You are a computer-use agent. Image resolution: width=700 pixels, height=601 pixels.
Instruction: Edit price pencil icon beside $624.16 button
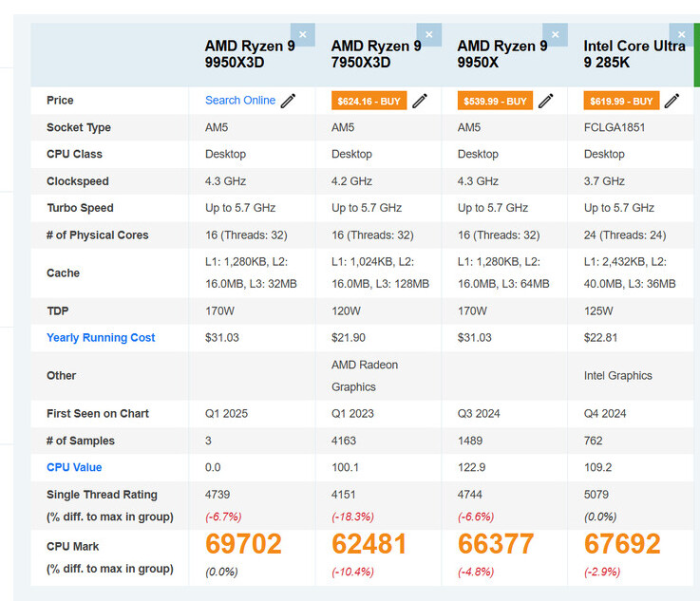point(420,101)
